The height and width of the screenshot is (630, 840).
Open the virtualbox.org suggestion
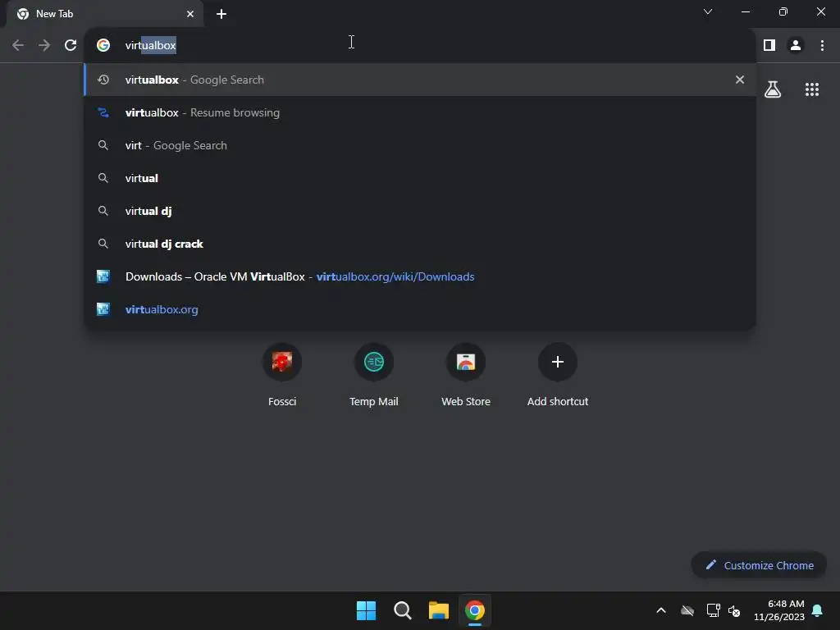pos(420,309)
